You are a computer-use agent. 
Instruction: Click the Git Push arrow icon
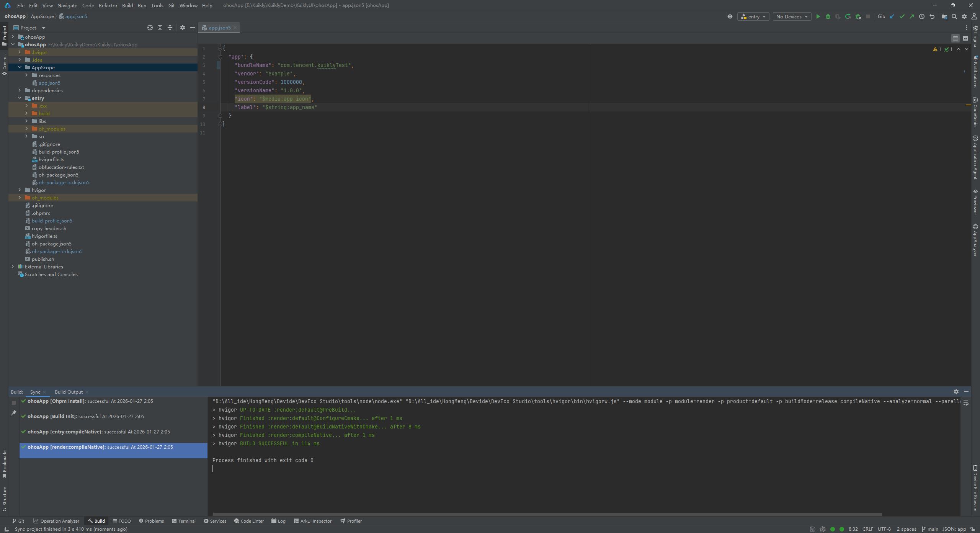(912, 16)
